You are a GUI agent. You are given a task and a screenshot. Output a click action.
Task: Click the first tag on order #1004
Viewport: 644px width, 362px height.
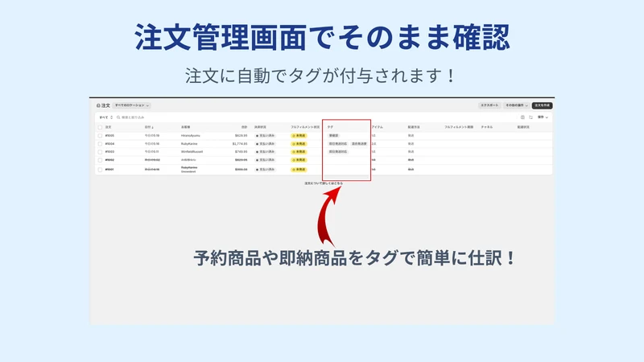pos(338,144)
